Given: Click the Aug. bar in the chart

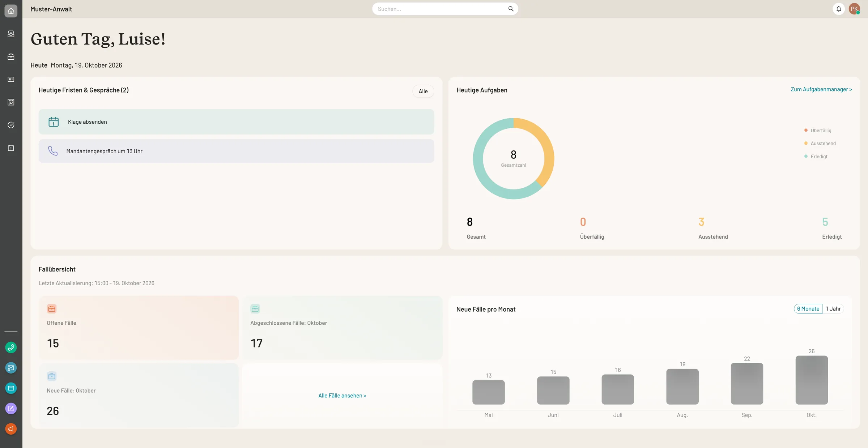Looking at the screenshot, I should [x=682, y=387].
